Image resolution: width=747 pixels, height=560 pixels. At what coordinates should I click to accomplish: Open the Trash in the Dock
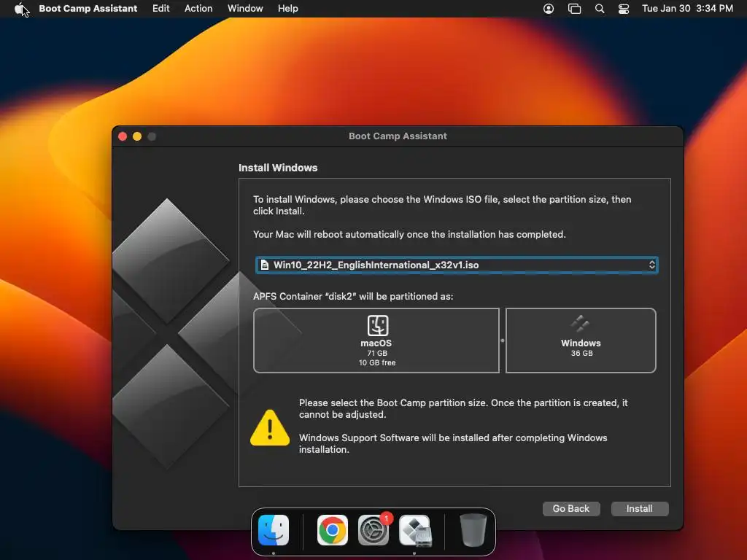[473, 530]
